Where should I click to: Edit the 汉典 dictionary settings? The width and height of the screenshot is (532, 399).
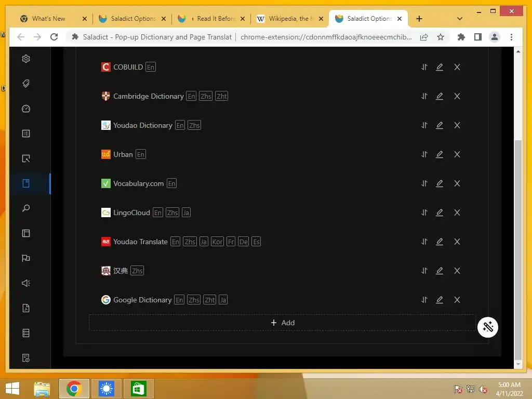[x=440, y=271]
